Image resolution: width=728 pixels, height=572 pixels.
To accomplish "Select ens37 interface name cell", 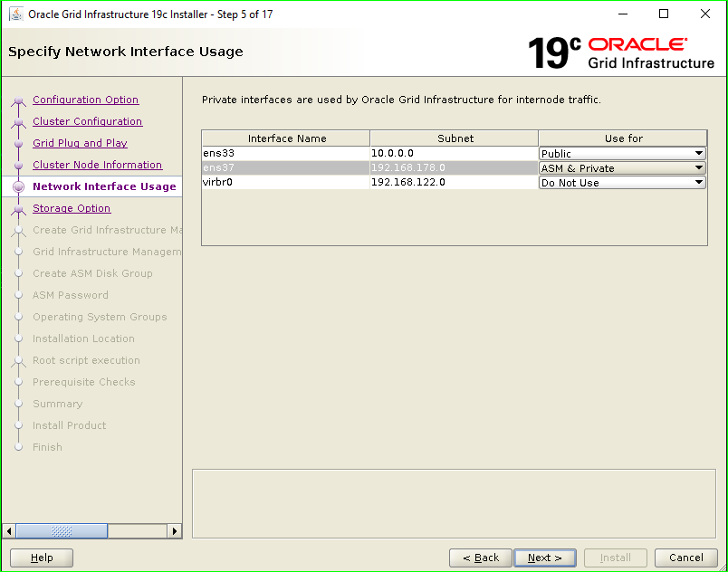I will click(285, 167).
